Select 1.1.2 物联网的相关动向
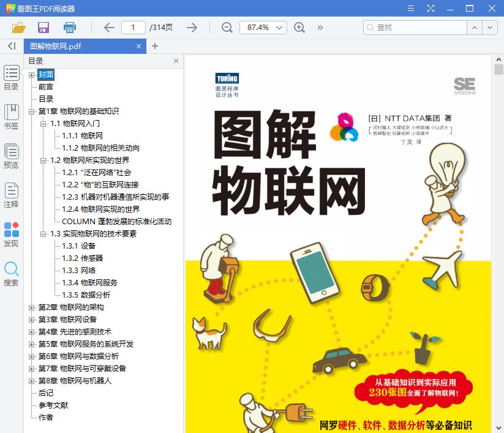 pos(100,148)
